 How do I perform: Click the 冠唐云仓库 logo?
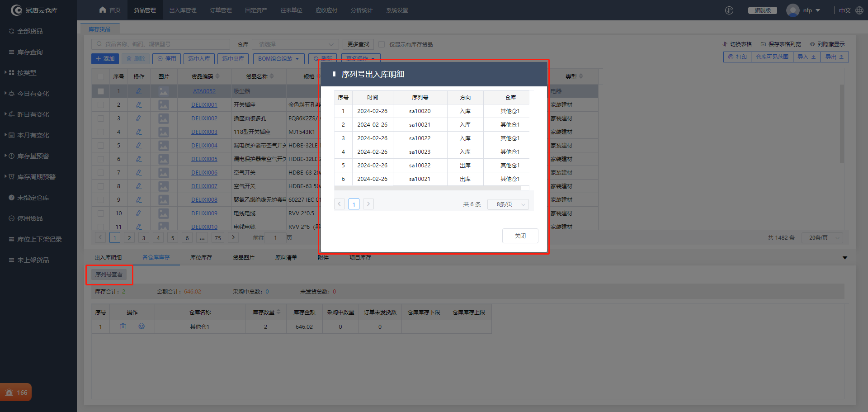(x=34, y=10)
